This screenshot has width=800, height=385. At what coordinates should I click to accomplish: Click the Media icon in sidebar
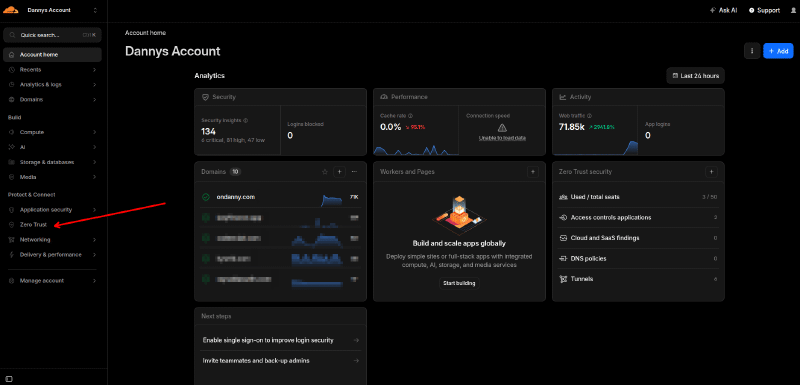coord(12,177)
